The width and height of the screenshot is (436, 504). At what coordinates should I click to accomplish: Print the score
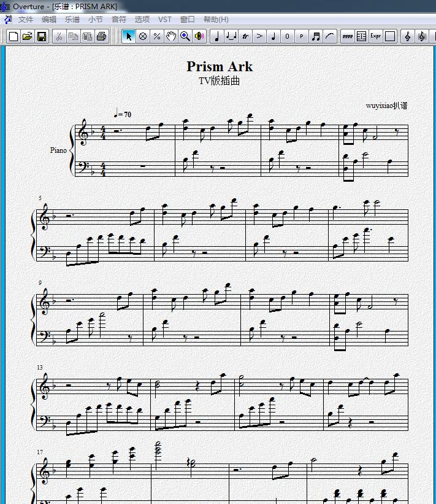pos(101,36)
